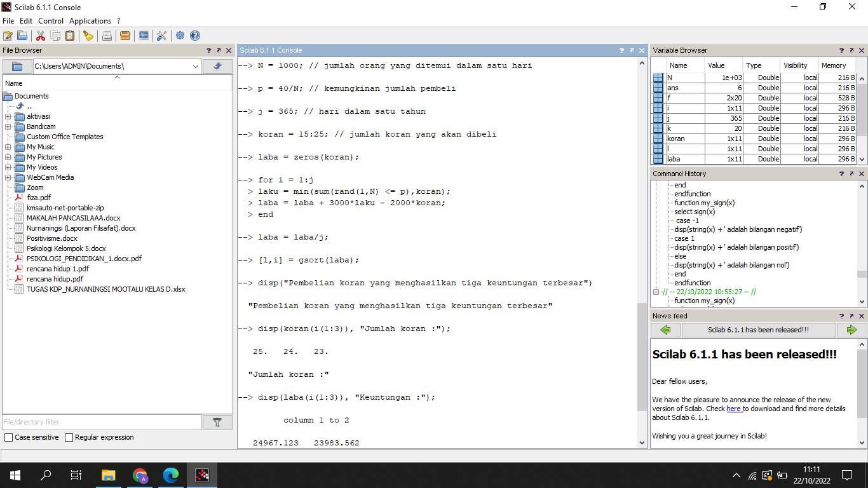Click the Variable Browser scrollbar down arrow

click(862, 159)
